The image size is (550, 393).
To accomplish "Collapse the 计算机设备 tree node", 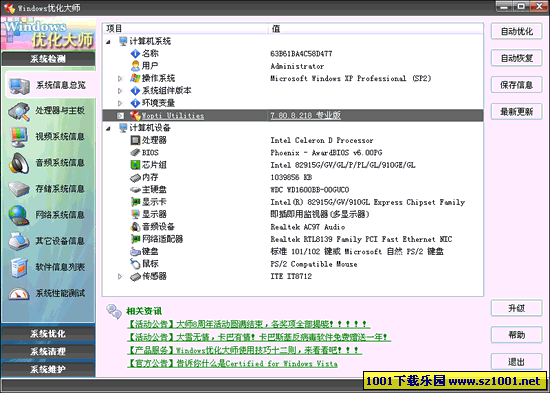I will point(108,128).
